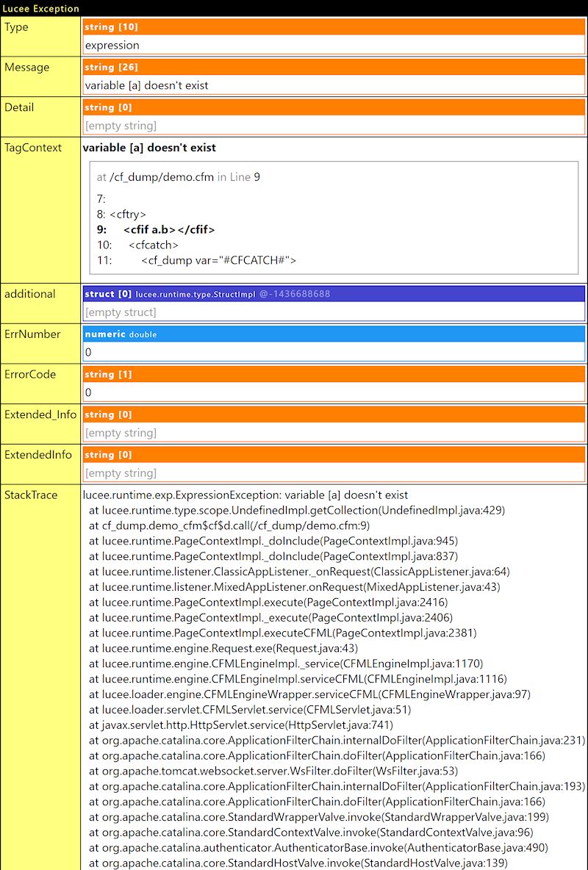Click the TagContext row label
This screenshot has width=588, height=870.
33,148
